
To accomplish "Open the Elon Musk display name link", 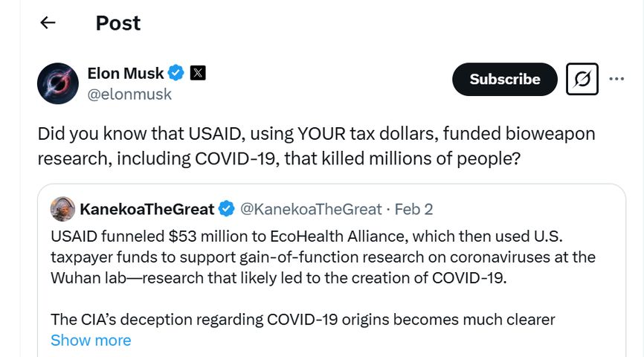I will click(124, 73).
